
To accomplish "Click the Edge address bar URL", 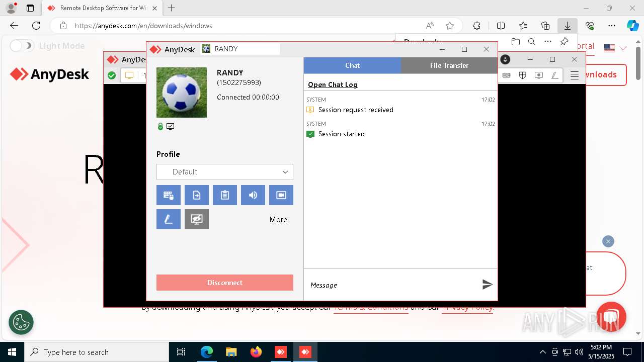I will 143,26.
